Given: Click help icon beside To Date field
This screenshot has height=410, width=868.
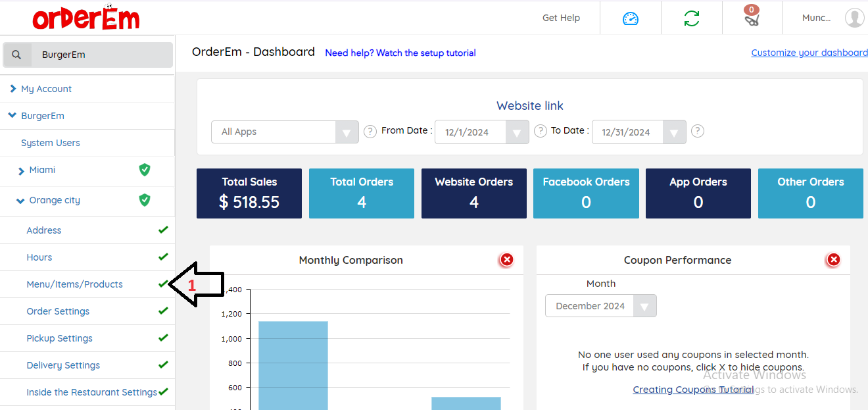Looking at the screenshot, I should click(698, 131).
